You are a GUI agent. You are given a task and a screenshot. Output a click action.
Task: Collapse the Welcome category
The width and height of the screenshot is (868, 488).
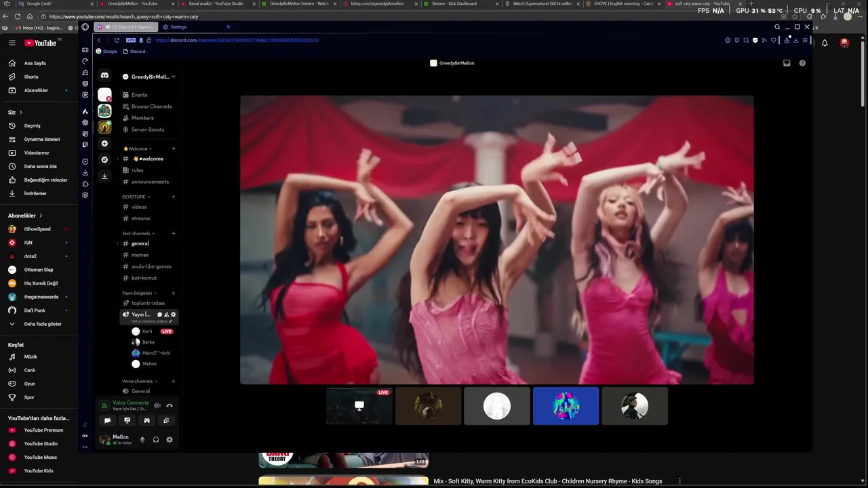pyautogui.click(x=138, y=148)
